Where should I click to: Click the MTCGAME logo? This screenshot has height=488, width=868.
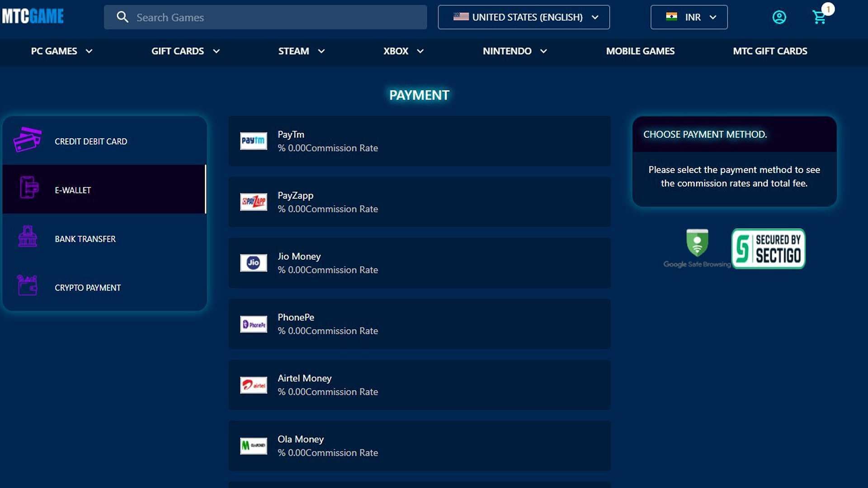[x=33, y=17]
